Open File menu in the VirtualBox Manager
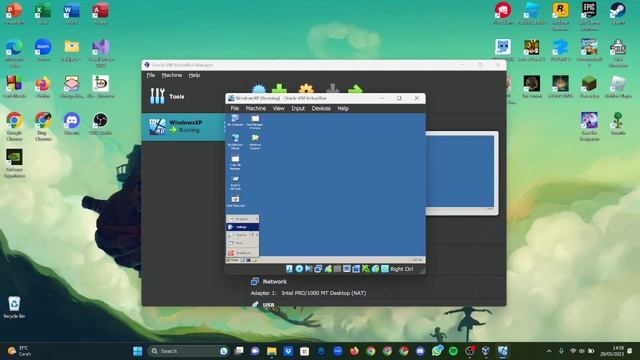 pos(151,76)
